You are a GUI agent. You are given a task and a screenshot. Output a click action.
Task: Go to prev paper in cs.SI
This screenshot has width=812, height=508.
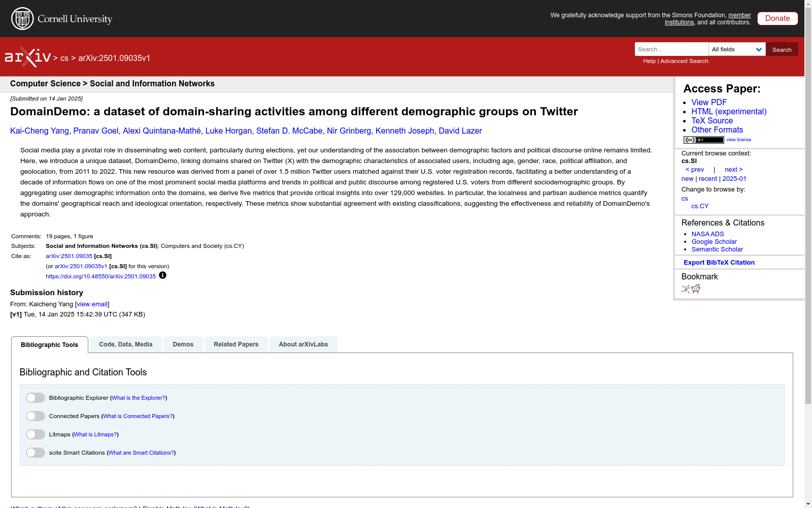(695, 170)
